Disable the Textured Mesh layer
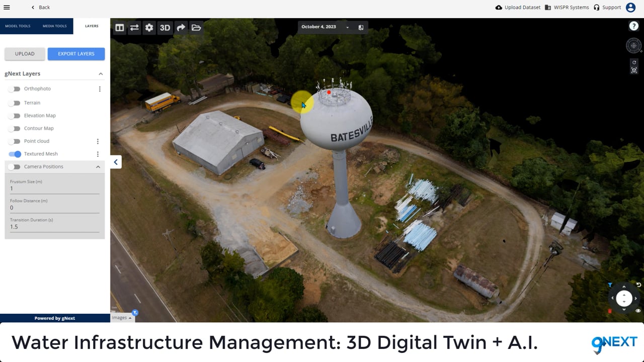644x362 pixels. [15, 154]
